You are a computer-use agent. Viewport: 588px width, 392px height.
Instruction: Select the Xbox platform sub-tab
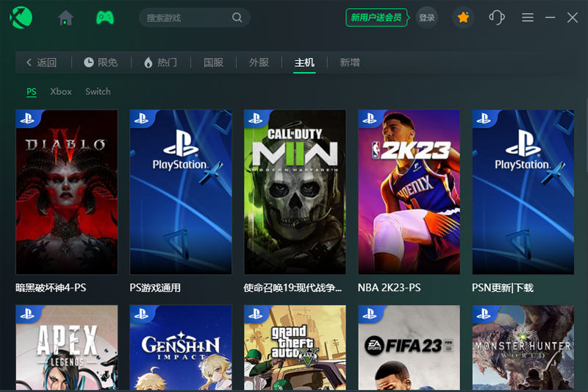[61, 91]
